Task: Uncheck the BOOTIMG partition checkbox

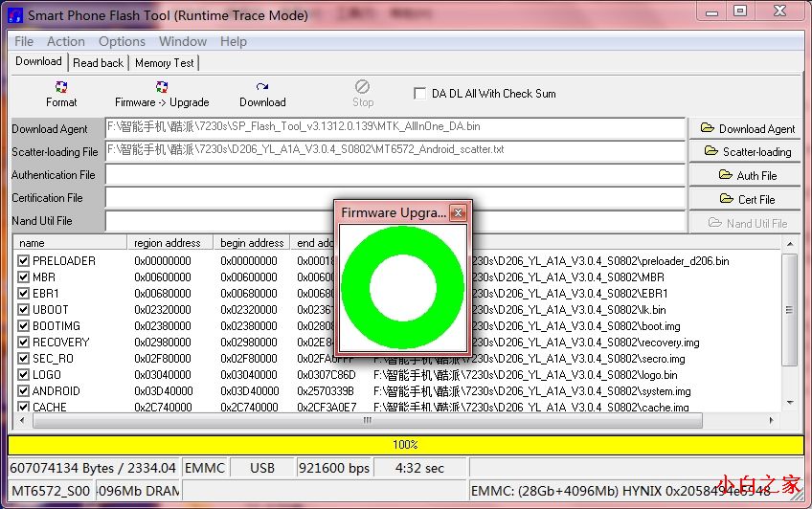Action: click(23, 326)
